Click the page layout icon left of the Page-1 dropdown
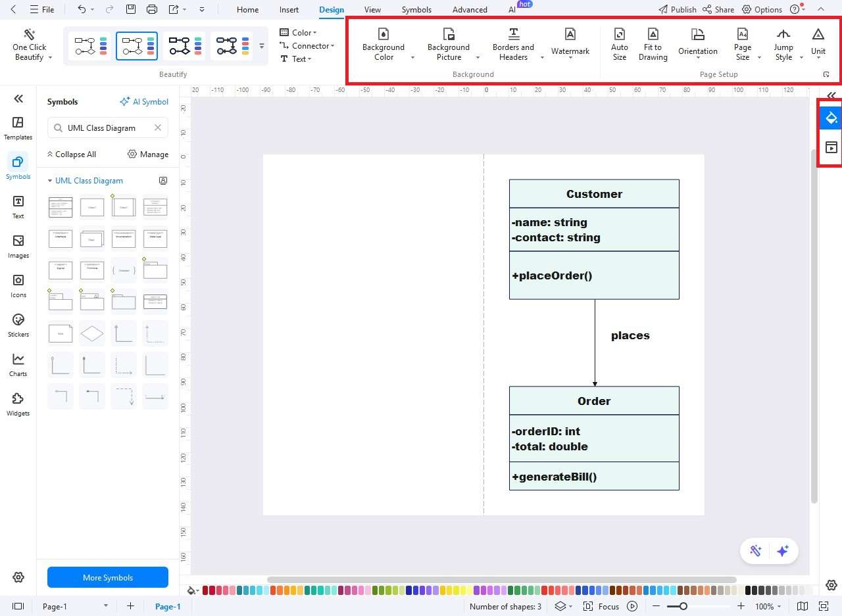The height and width of the screenshot is (616, 842). tap(18, 606)
